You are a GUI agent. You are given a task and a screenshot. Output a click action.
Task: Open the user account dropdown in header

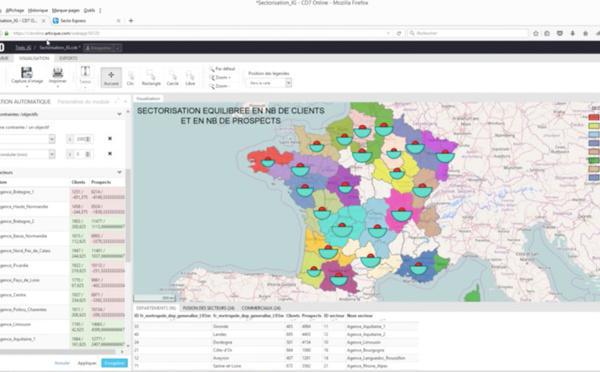103,48
